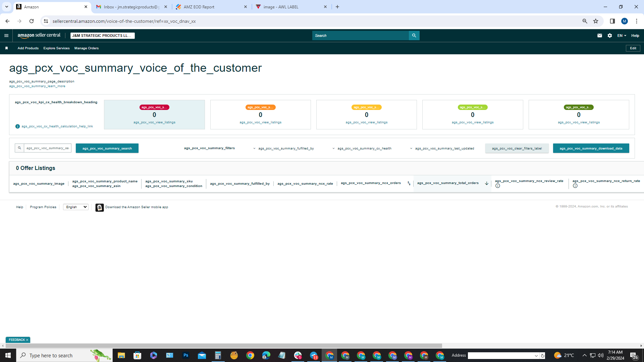Click view_listings under the red badge
Viewport: 644px width, 362px height.
point(154,122)
